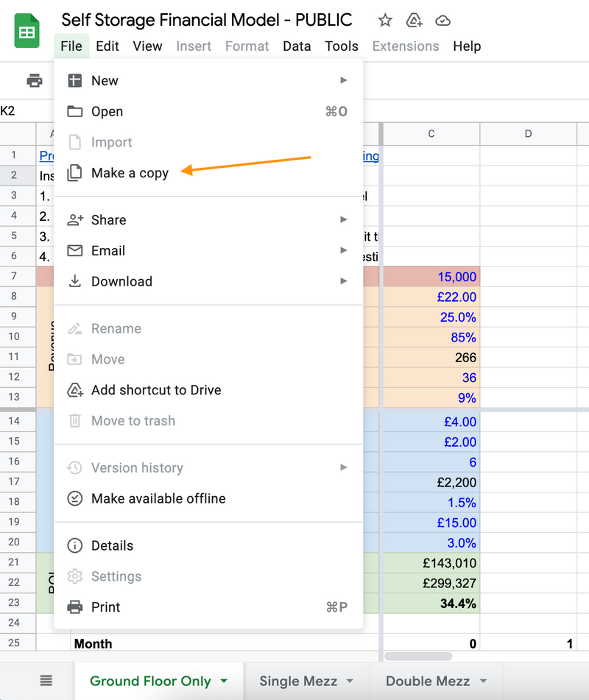Screen dimensions: 589x700
Task: Expand the Share submenu
Action: point(344,219)
